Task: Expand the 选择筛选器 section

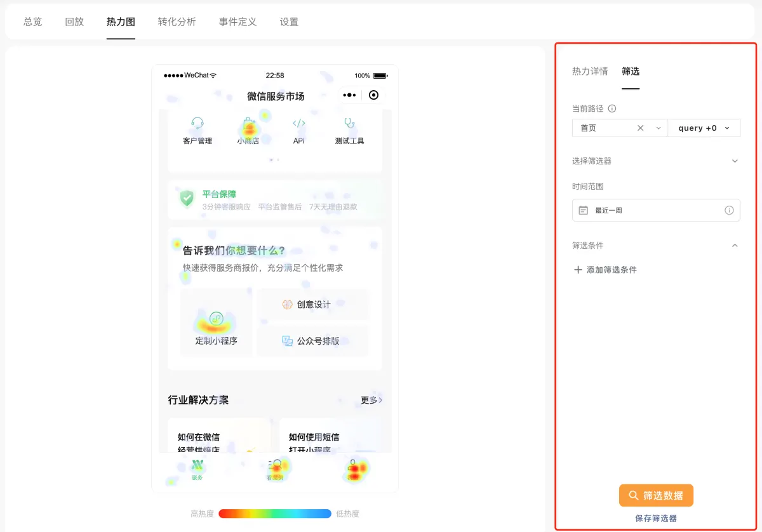Action: (x=735, y=161)
